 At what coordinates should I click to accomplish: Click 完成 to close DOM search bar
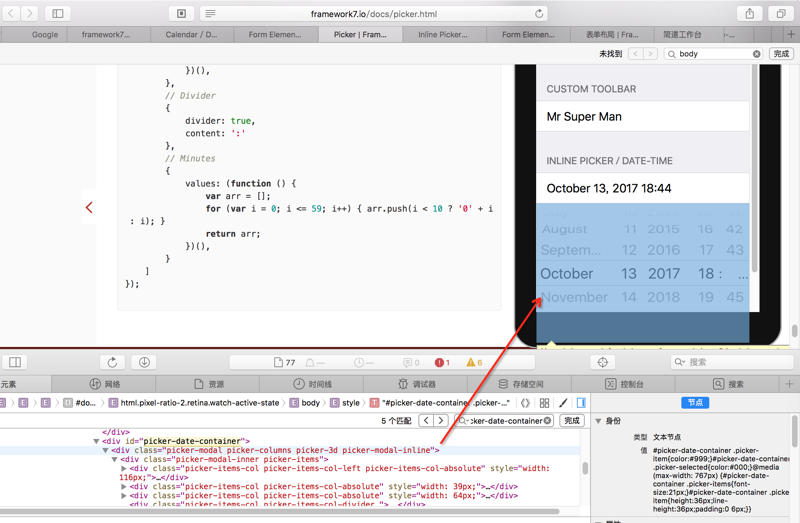pyautogui.click(x=571, y=420)
